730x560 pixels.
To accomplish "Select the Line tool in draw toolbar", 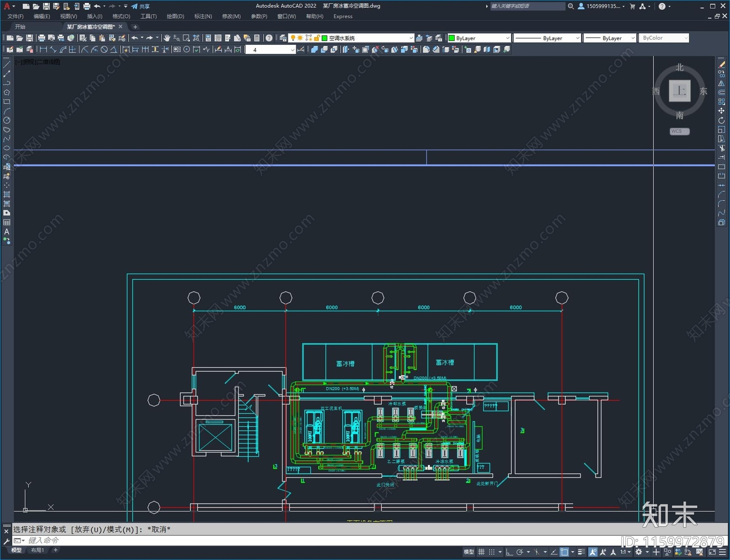I will (x=7, y=64).
